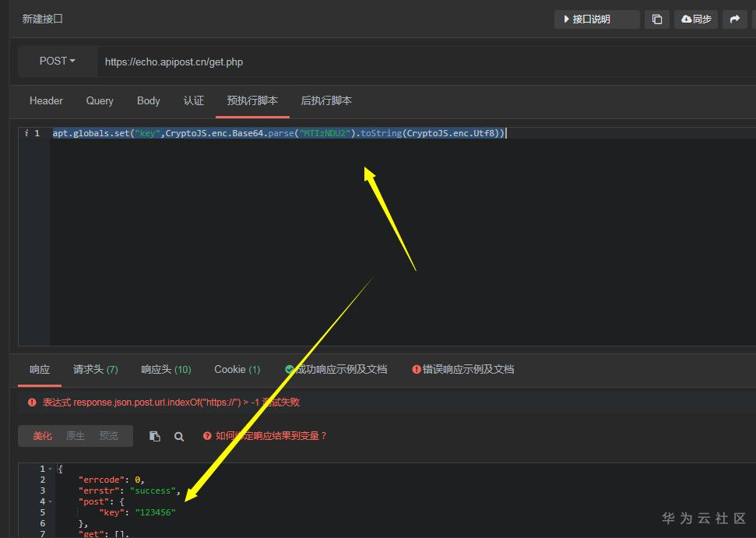
Task: Click script line 1 in the editor
Action: [279, 133]
